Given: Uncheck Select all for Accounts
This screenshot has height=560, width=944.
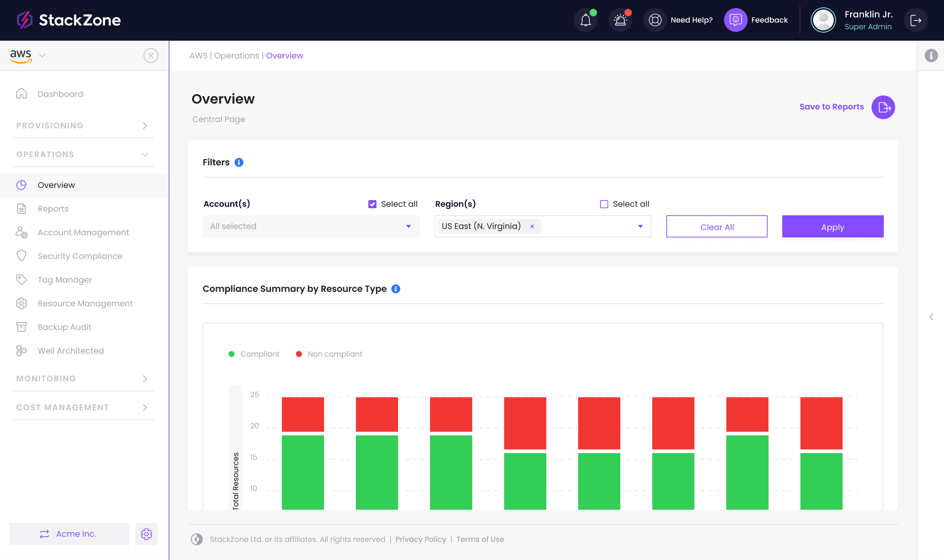Looking at the screenshot, I should [x=372, y=204].
